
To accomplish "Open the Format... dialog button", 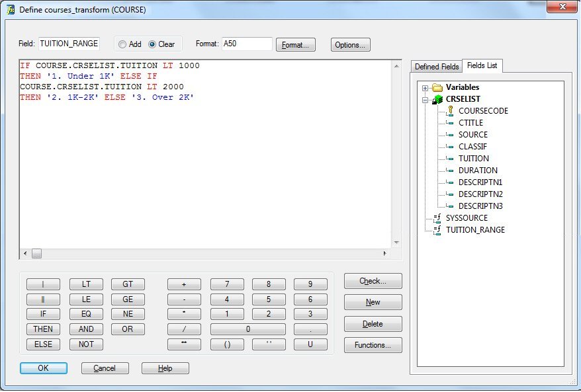I will [296, 45].
